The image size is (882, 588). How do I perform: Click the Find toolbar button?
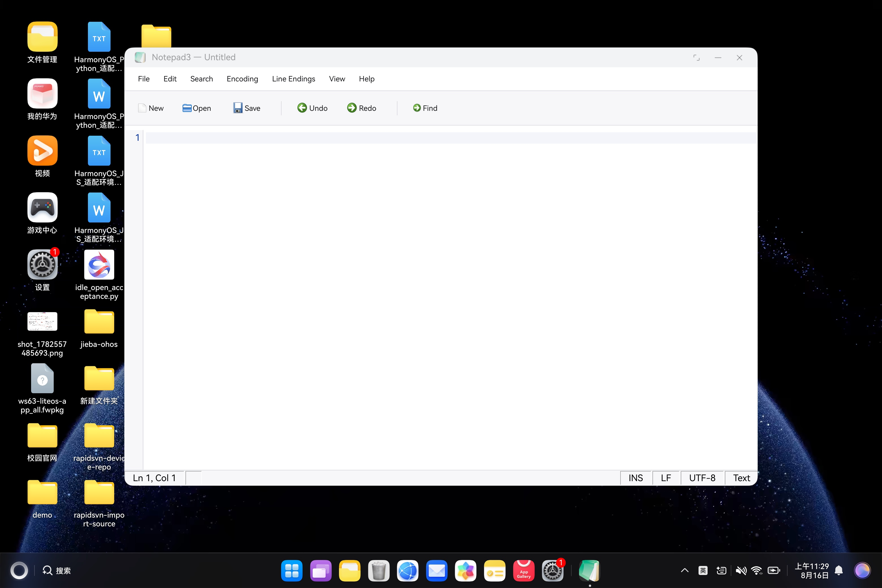click(425, 108)
